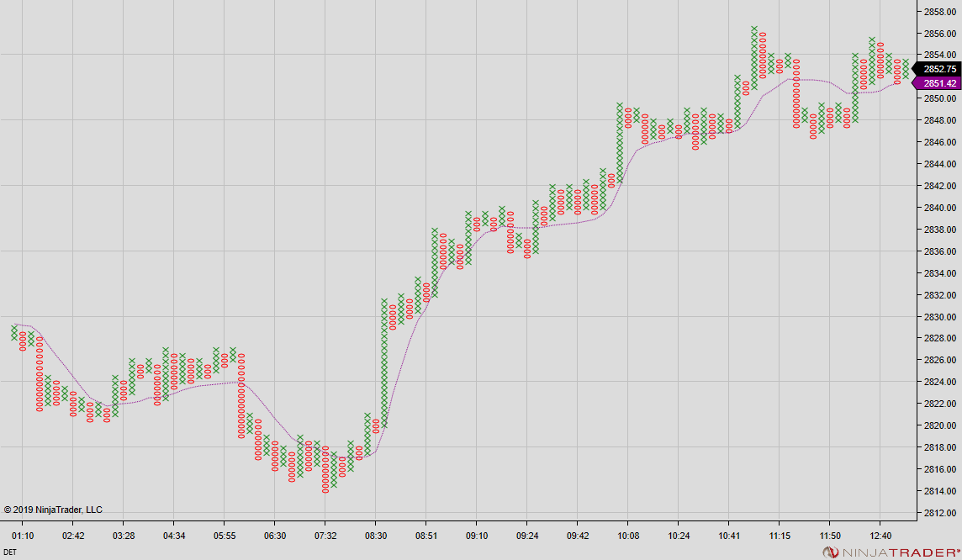
Task: Click the 2854.00 price axis label
Action: click(940, 55)
